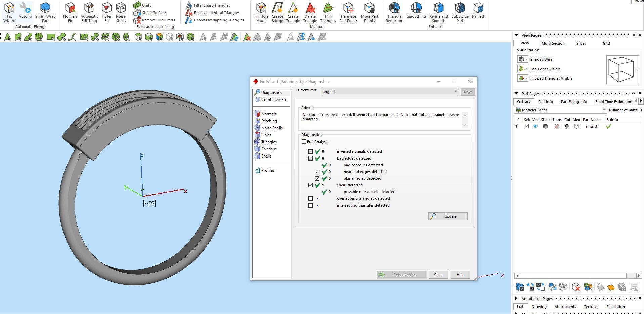Run Filter Sharp Triangles
This screenshot has width=644, height=314.
click(x=208, y=5)
